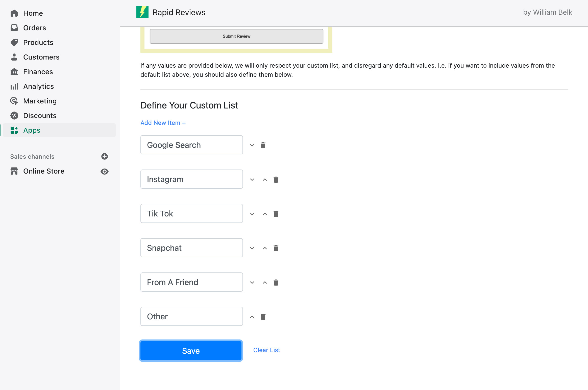This screenshot has width=588, height=390.
Task: Click the trash icon beside Instagram
Action: [x=276, y=180]
